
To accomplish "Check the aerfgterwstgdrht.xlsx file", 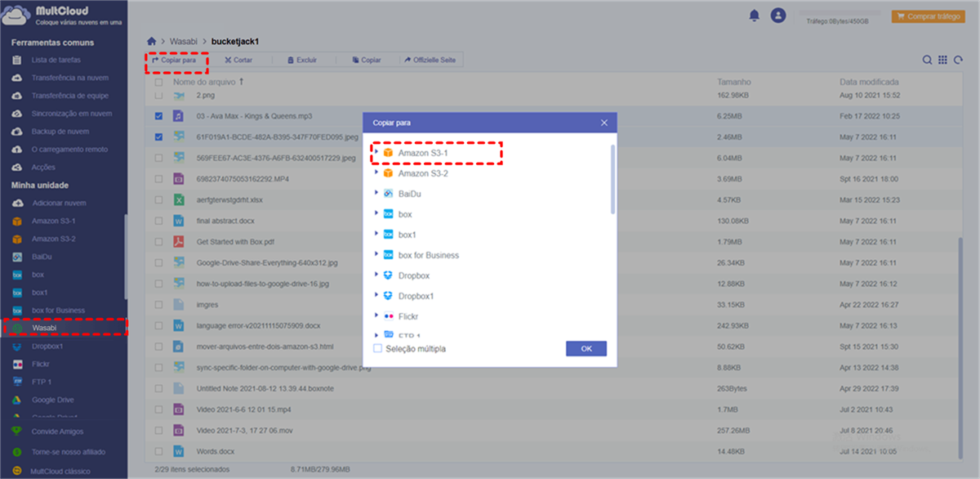I will pyautogui.click(x=158, y=199).
